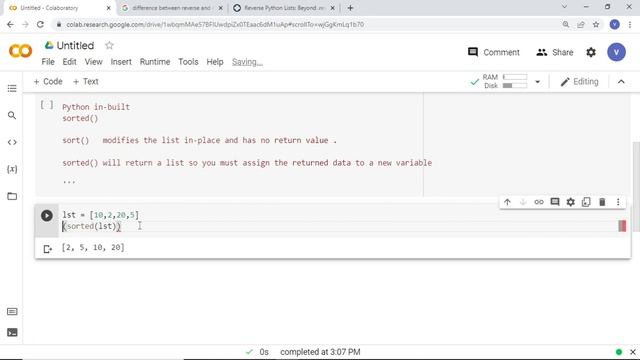
Task: View site information lock icon
Action: coord(59,24)
